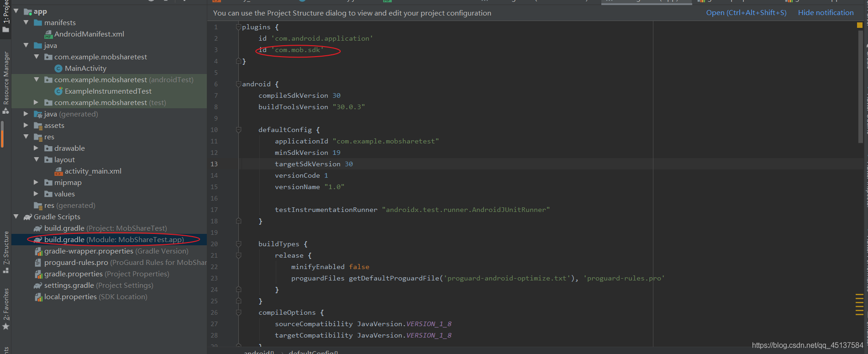Click local.properties file icon
Viewport: 868px width, 354px height.
(38, 297)
